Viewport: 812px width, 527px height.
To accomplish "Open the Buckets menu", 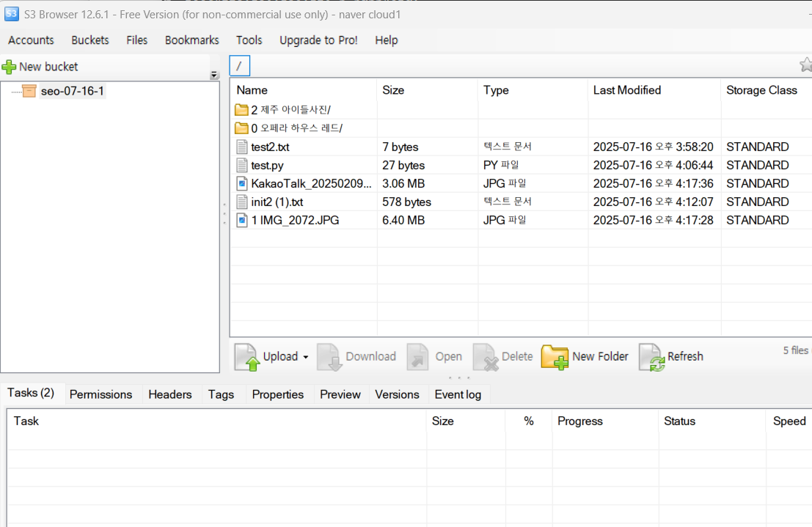I will 90,40.
